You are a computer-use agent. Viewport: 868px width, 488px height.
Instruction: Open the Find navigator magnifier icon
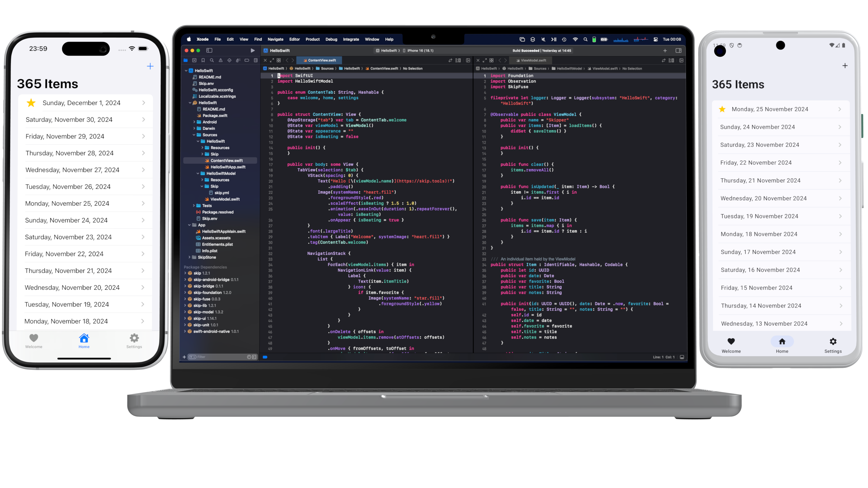[212, 60]
